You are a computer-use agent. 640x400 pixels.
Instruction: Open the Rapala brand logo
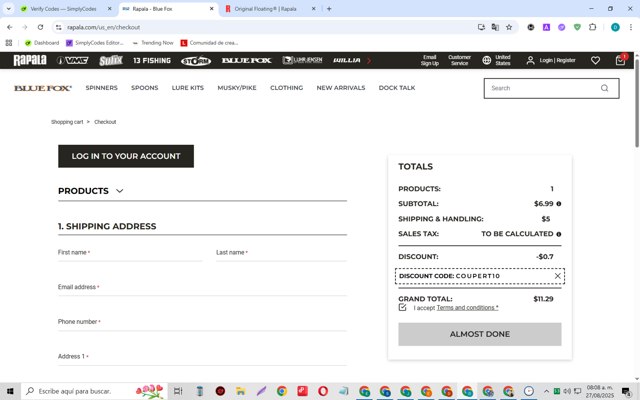coord(30,60)
